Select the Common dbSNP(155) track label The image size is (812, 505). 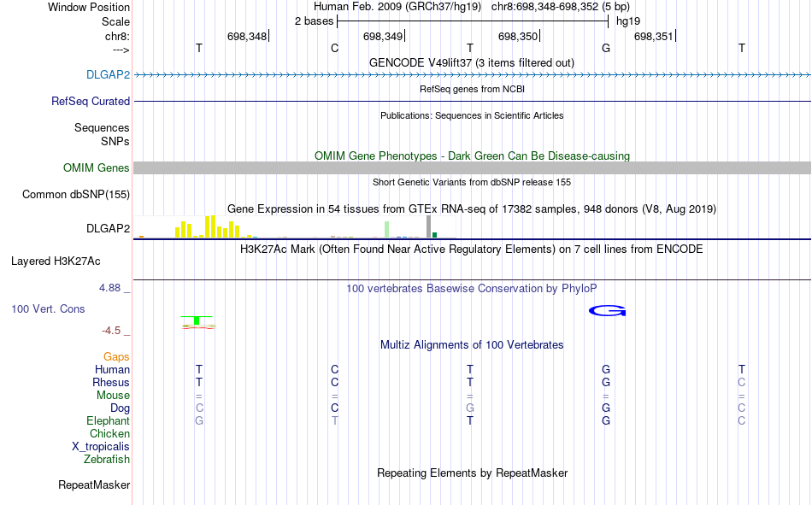pyautogui.click(x=75, y=194)
